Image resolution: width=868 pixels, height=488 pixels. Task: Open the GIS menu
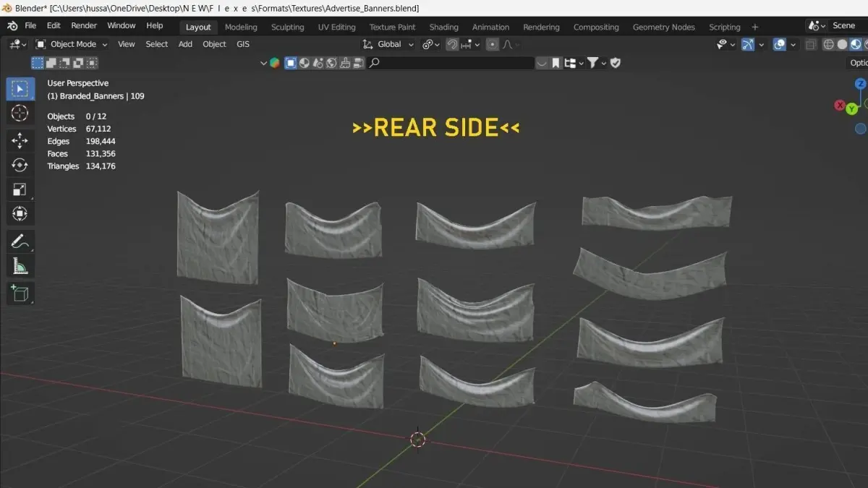pyautogui.click(x=243, y=44)
